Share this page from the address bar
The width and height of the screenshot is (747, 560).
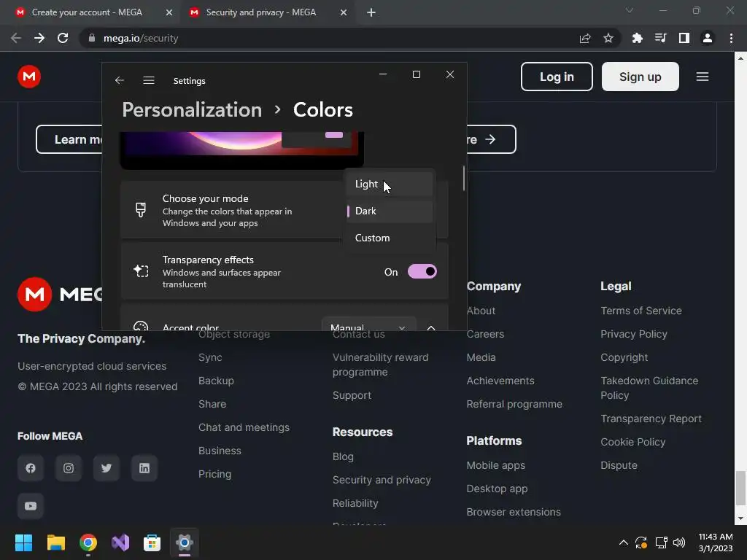pyautogui.click(x=585, y=38)
